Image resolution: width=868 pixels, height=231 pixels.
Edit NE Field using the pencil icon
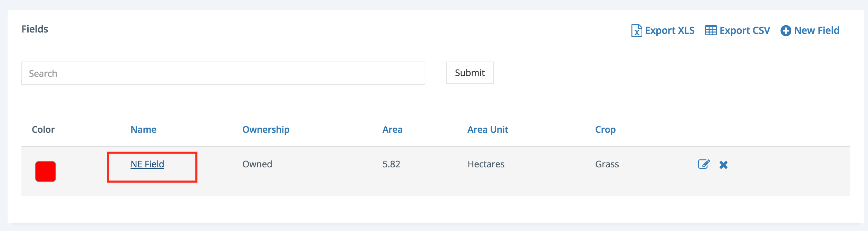pyautogui.click(x=704, y=164)
